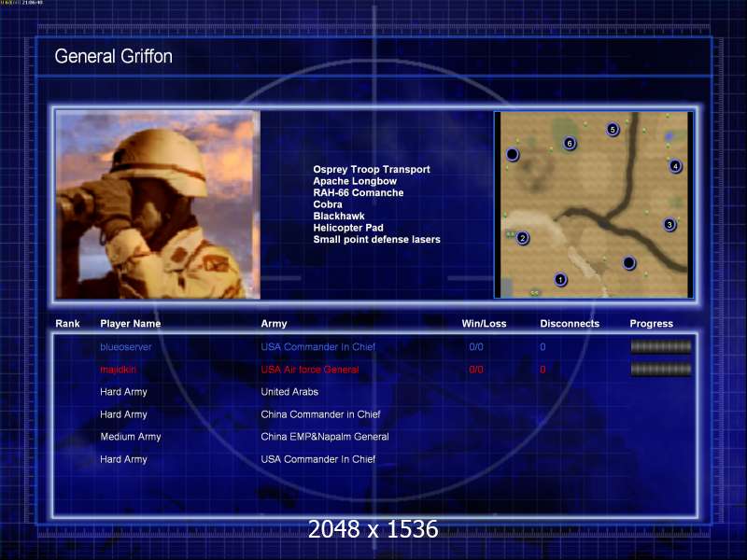Click the Player Name column header

pos(130,323)
